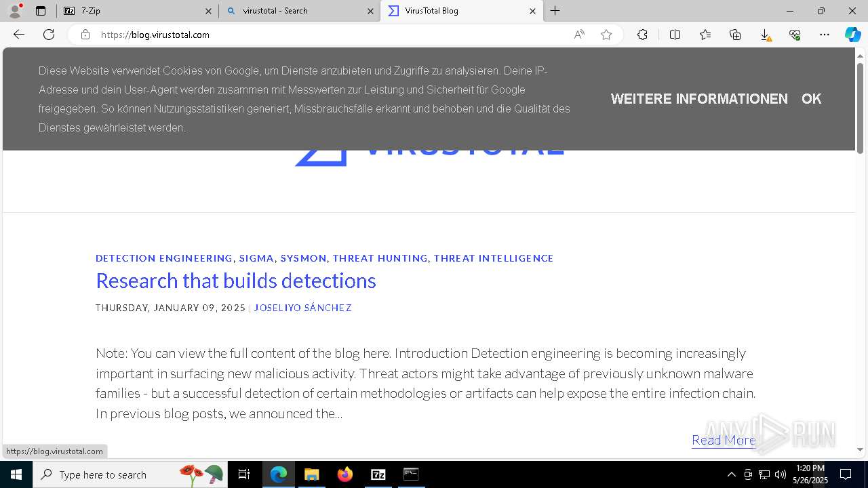The height and width of the screenshot is (488, 868).
Task: Open the Collections icon
Action: click(735, 35)
